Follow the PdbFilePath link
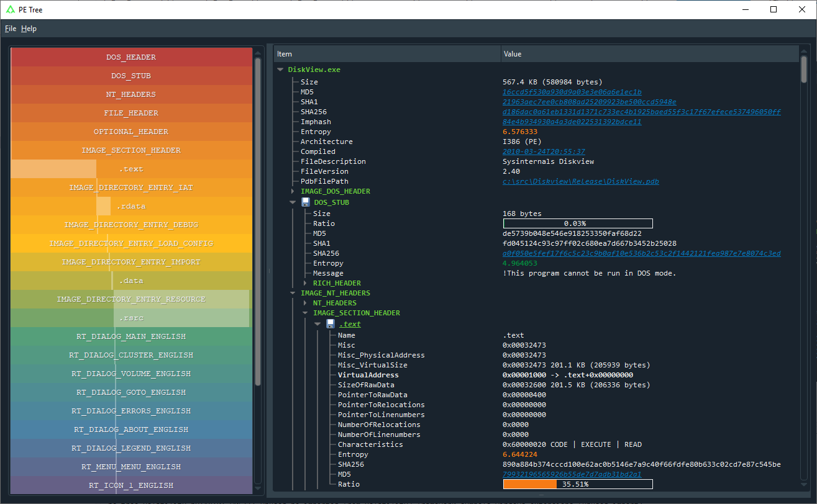The width and height of the screenshot is (817, 504). coord(581,181)
